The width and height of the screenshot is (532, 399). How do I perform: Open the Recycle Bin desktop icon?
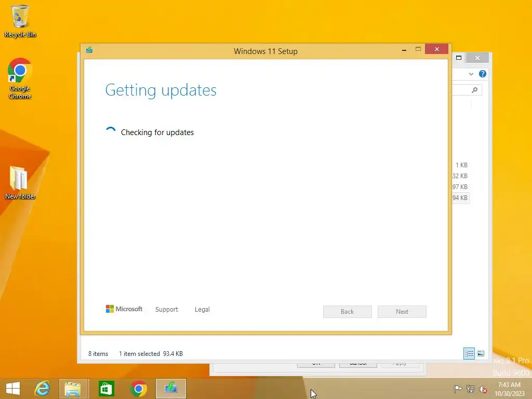(20, 21)
